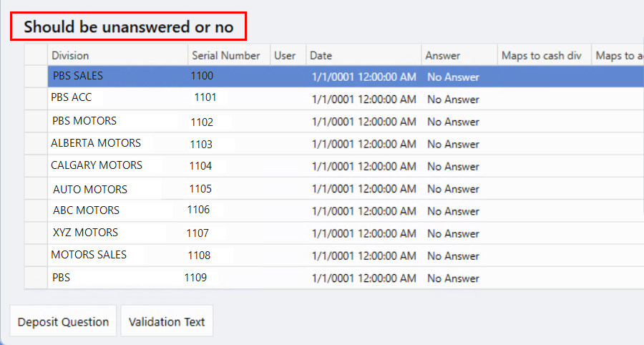This screenshot has width=644, height=345.
Task: Sort by the Division column header
Action: click(x=117, y=55)
